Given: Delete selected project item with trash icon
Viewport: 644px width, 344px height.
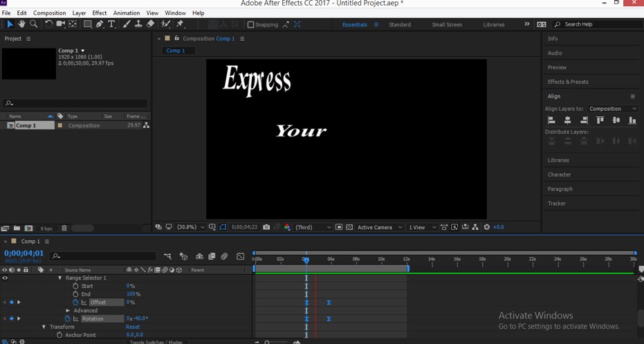Looking at the screenshot, I should click(x=64, y=228).
